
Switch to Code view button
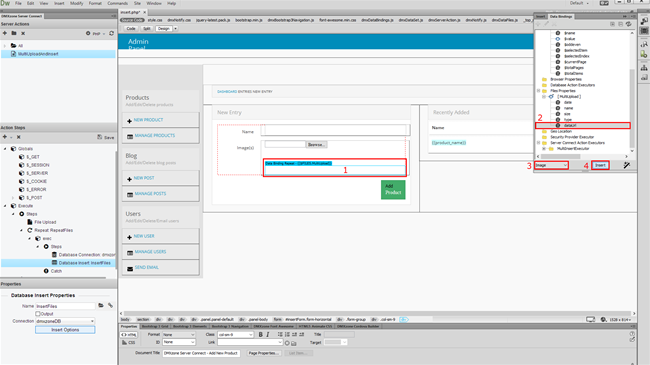[x=131, y=29]
